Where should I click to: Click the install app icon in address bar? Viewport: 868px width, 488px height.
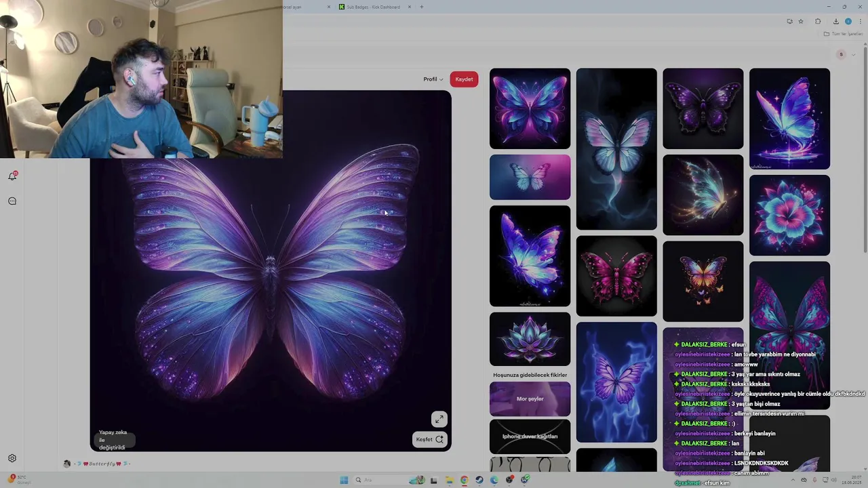click(x=789, y=22)
